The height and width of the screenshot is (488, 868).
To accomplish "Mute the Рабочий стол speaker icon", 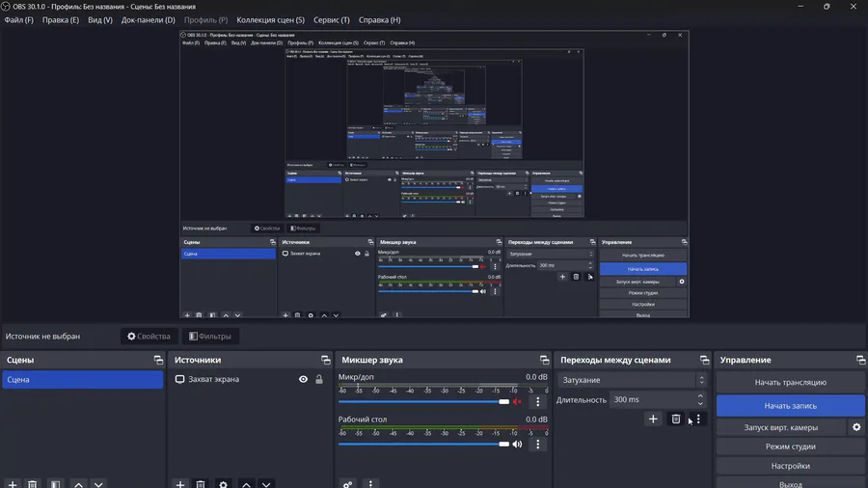I will [517, 445].
